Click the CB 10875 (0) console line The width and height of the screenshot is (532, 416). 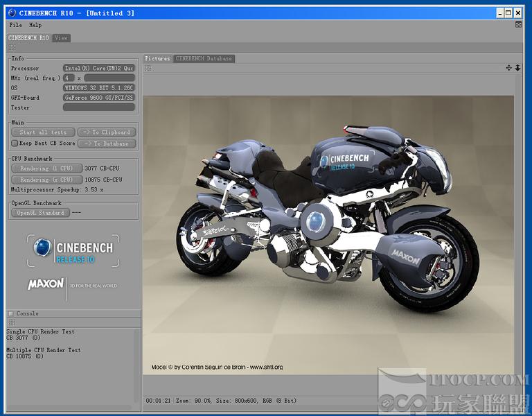tap(25, 356)
